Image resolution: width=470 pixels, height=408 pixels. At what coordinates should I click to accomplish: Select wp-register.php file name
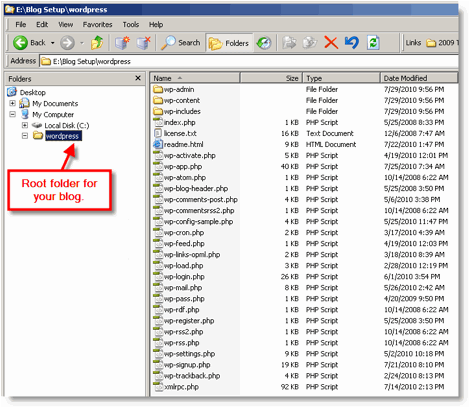click(189, 321)
